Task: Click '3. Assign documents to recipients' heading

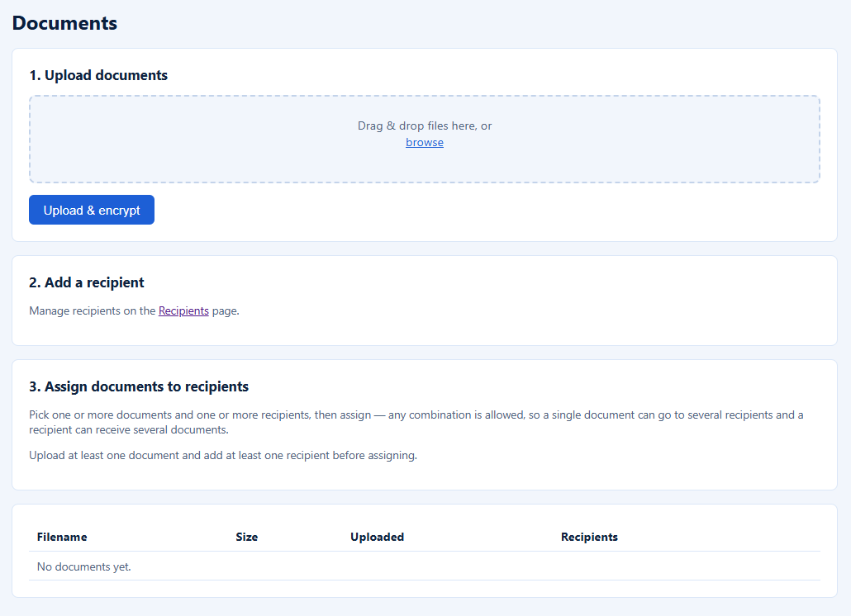Action: click(x=139, y=386)
